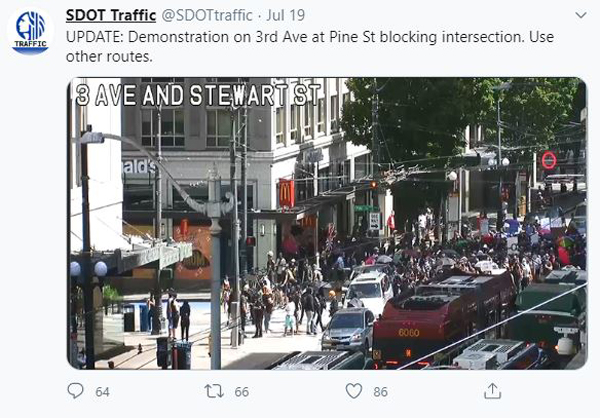The height and width of the screenshot is (418, 600).
Task: Retweet using the retweet arrows icon
Action: tap(214, 391)
